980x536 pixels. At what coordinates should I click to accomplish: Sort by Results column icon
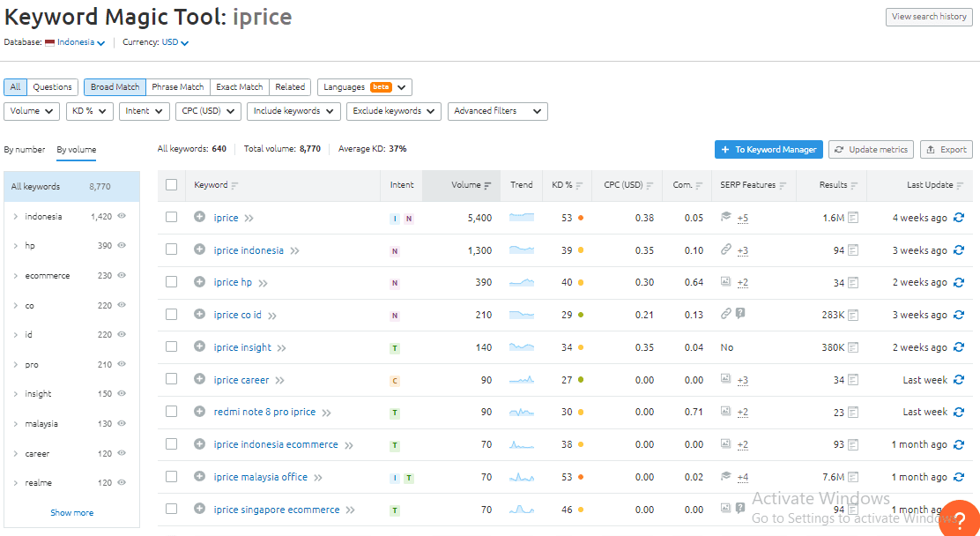click(x=854, y=185)
